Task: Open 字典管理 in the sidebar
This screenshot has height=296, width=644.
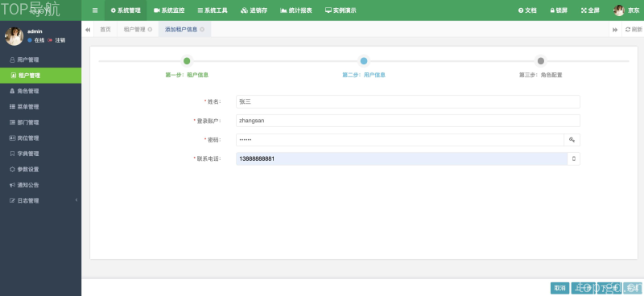Action: (x=41, y=154)
